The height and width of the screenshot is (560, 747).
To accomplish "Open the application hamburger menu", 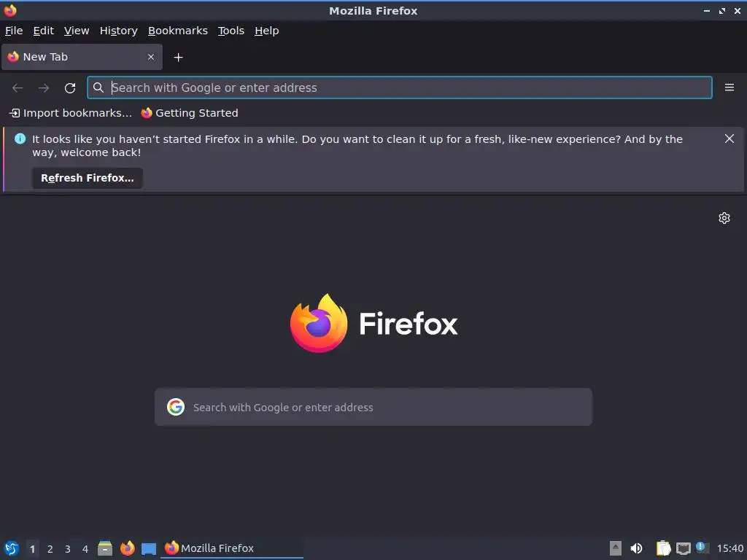I will click(729, 87).
